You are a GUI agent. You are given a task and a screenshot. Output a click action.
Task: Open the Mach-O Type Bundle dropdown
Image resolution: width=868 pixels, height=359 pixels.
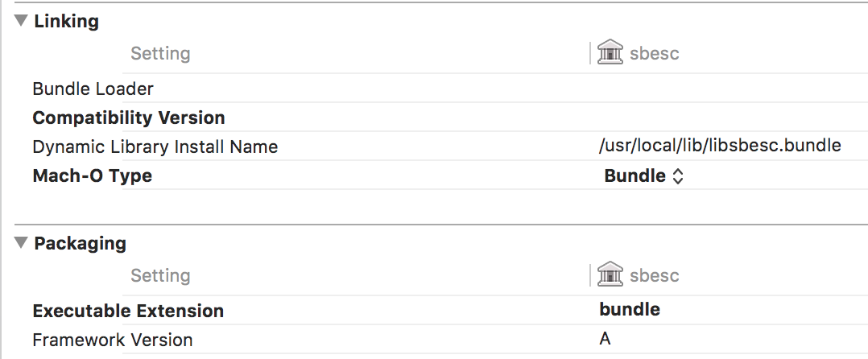[643, 176]
